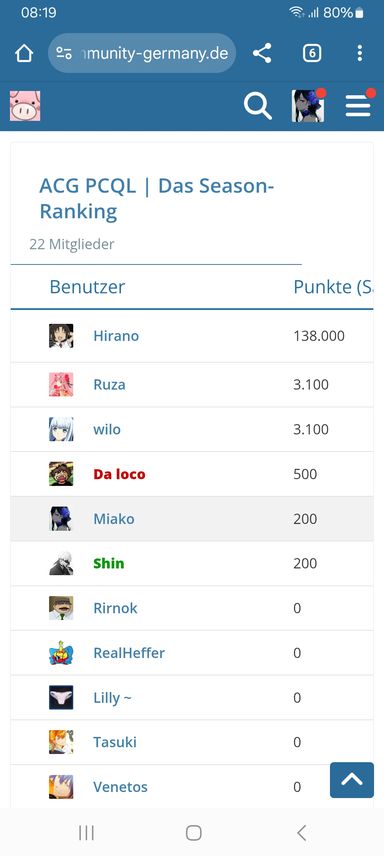This screenshot has height=856, width=384.
Task: Tap the site settings icon in address bar
Action: (64, 54)
